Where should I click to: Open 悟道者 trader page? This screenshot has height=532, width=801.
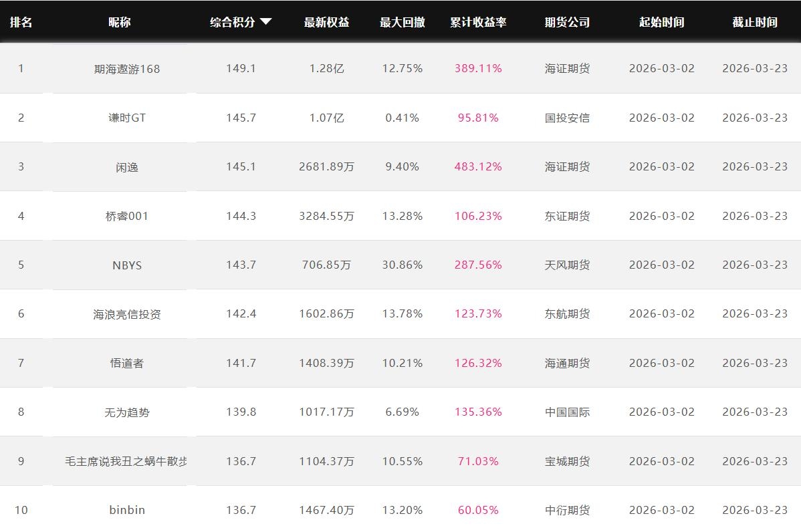[127, 363]
